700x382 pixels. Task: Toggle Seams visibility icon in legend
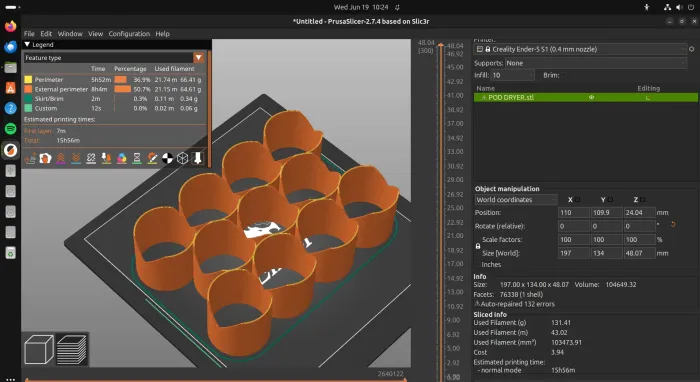(x=91, y=158)
